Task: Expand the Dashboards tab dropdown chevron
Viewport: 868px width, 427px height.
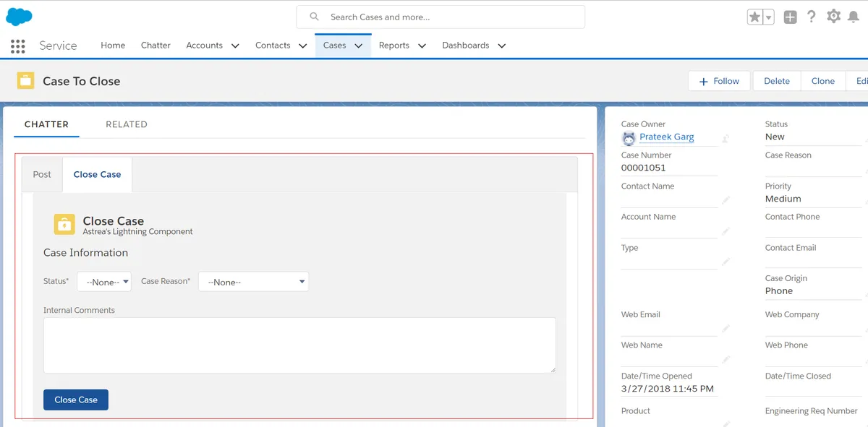Action: (x=501, y=46)
